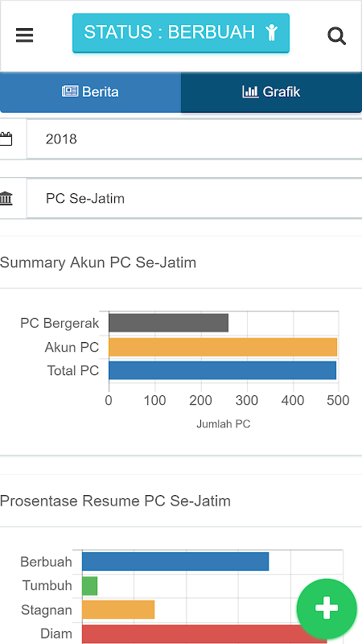Screen dimensions: 362x644
Task: Click the 'Tumbuh' chart label
Action: point(47,585)
